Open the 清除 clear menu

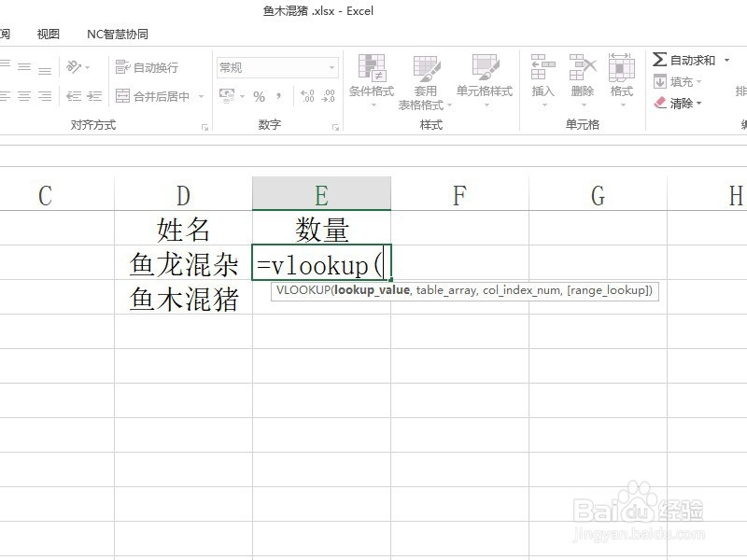[x=678, y=103]
